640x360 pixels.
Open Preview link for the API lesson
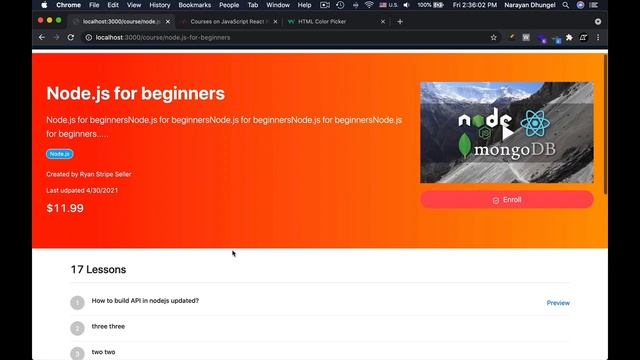point(558,303)
